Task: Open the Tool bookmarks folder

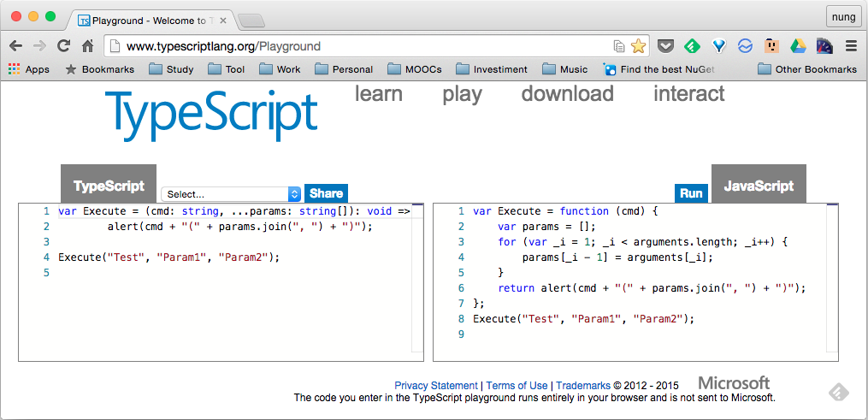Action: [x=226, y=69]
